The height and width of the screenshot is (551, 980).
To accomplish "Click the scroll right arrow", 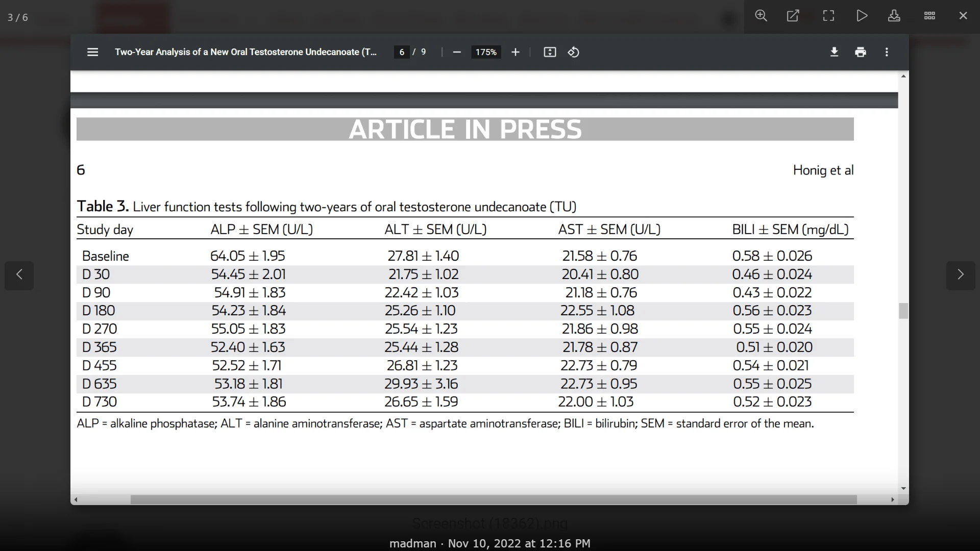I will (x=893, y=500).
